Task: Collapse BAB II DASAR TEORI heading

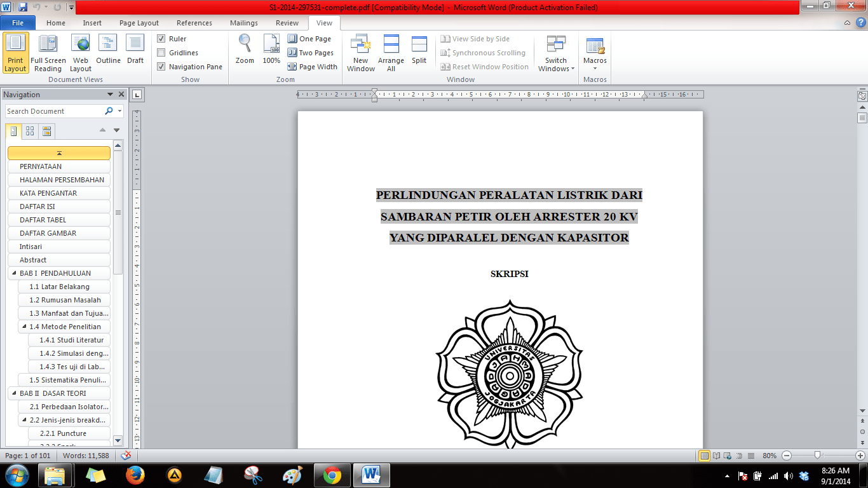Action: (14, 393)
